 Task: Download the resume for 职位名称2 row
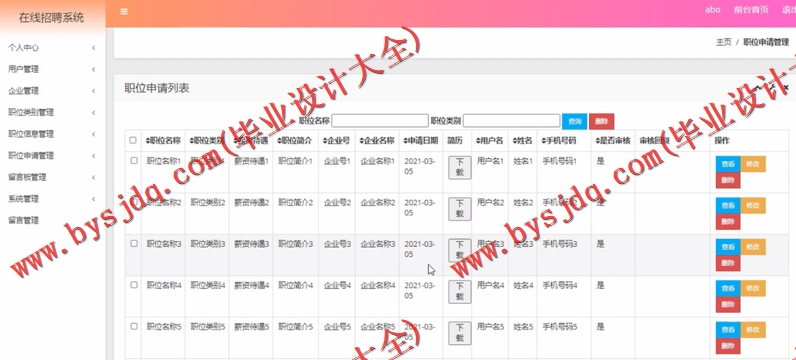coord(459,209)
